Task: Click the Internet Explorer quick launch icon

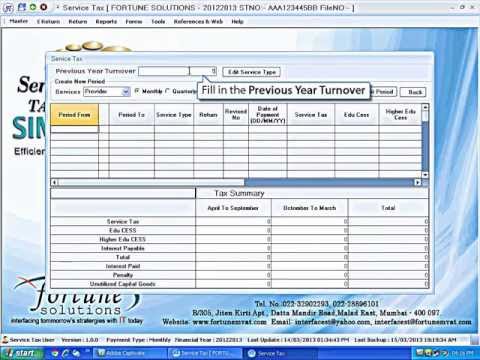Action: 66,353
